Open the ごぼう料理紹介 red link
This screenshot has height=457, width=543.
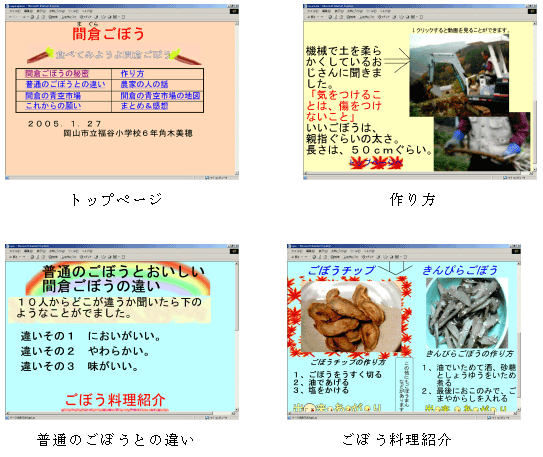[115, 400]
